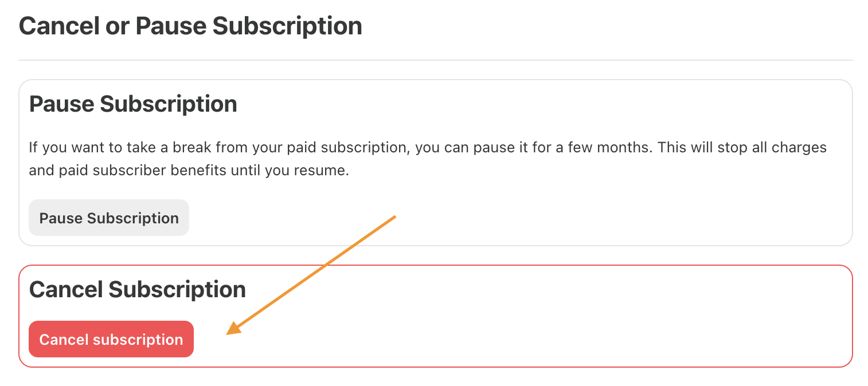Click the Pause Subscription card heading
This screenshot has height=386, width=868.
tap(133, 104)
